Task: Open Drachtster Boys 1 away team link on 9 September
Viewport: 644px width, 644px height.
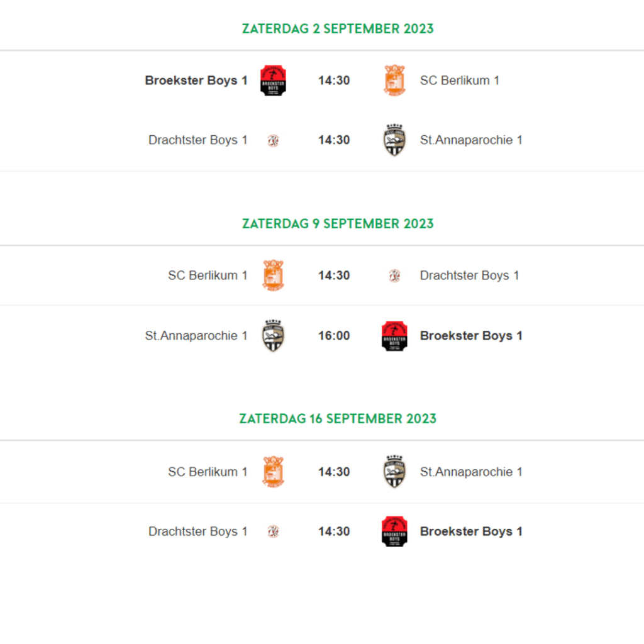Action: [469, 275]
